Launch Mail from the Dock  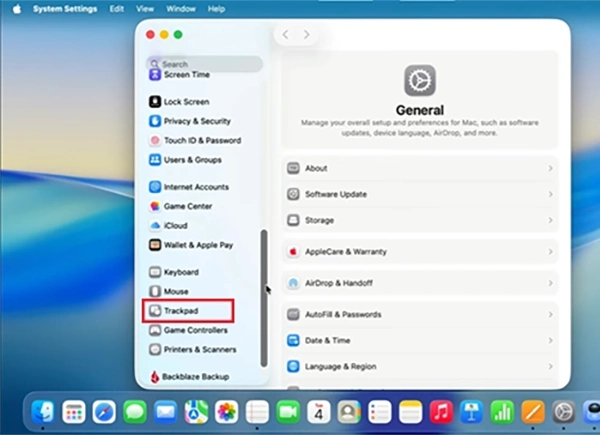(x=165, y=412)
